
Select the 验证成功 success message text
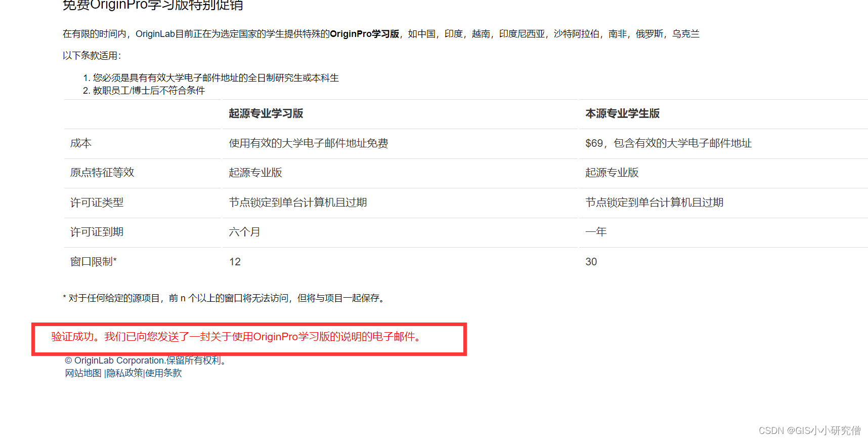pos(237,337)
